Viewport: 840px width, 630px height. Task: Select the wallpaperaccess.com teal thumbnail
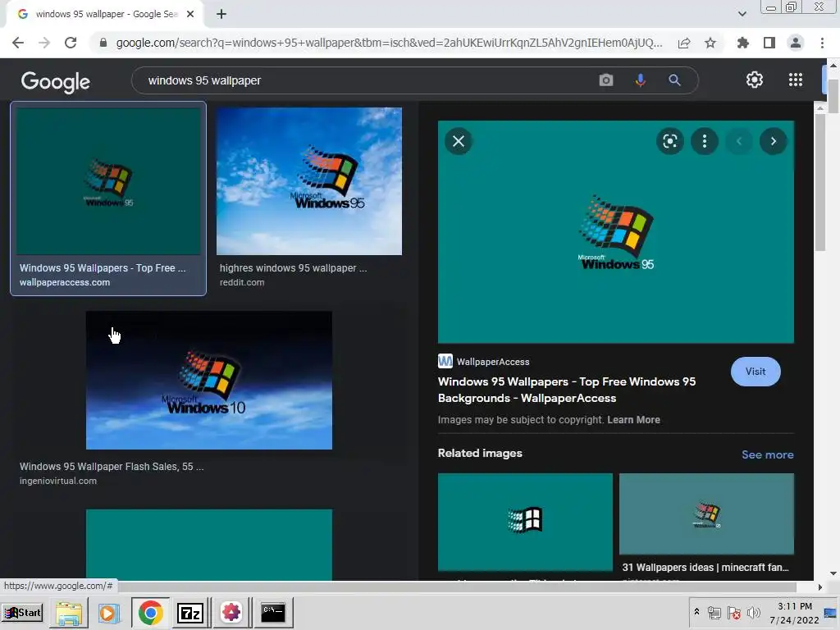point(108,181)
